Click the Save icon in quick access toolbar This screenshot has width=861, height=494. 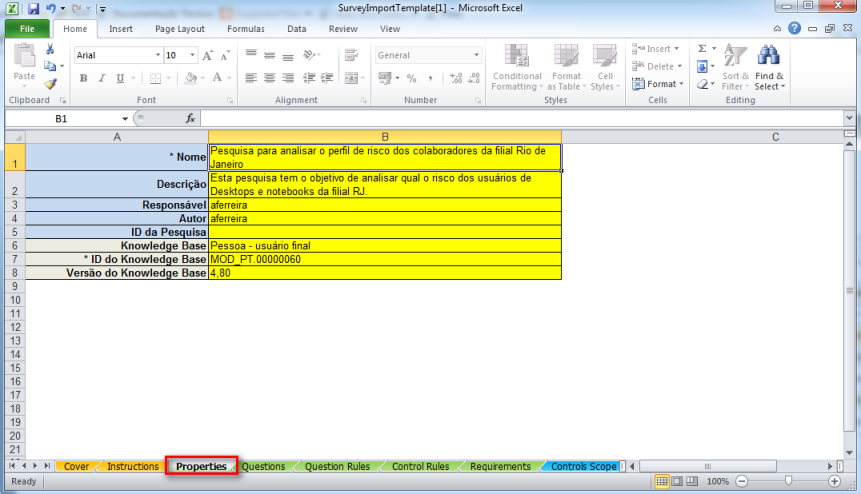click(33, 8)
